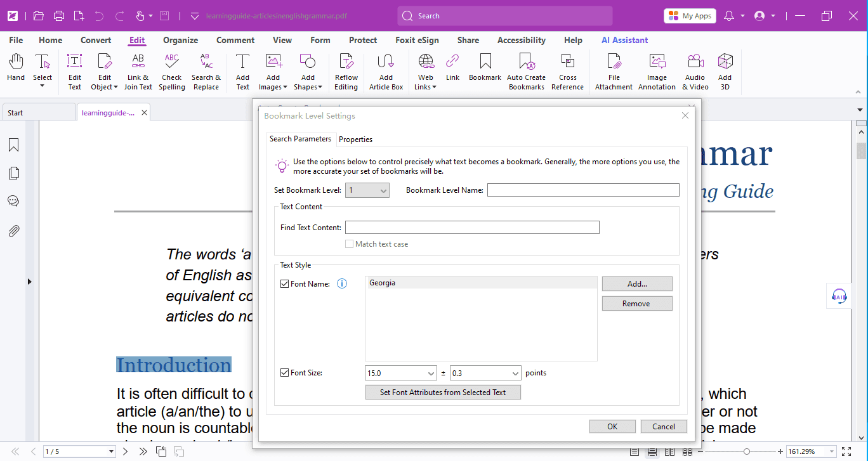Image resolution: width=868 pixels, height=461 pixels.
Task: Insert Audio & Video
Action: click(695, 72)
